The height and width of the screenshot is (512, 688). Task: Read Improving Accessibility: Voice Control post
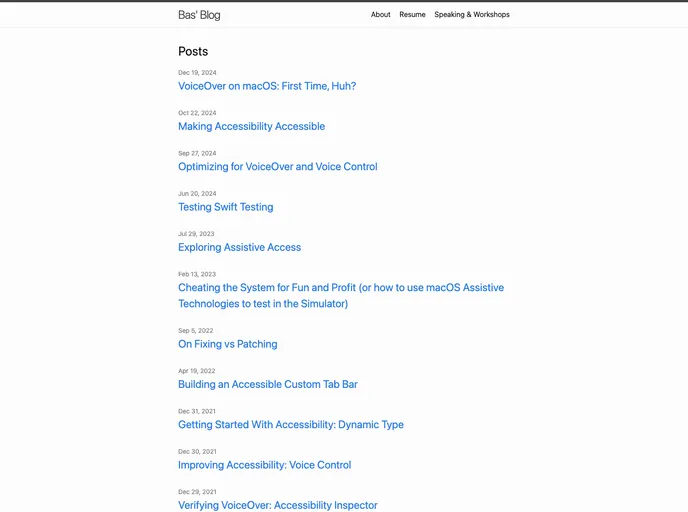[264, 465]
